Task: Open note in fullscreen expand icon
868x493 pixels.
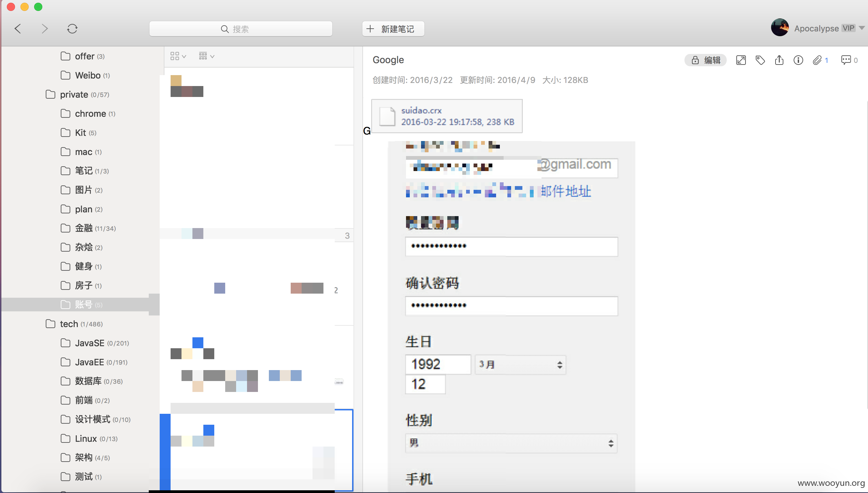Action: pos(741,60)
